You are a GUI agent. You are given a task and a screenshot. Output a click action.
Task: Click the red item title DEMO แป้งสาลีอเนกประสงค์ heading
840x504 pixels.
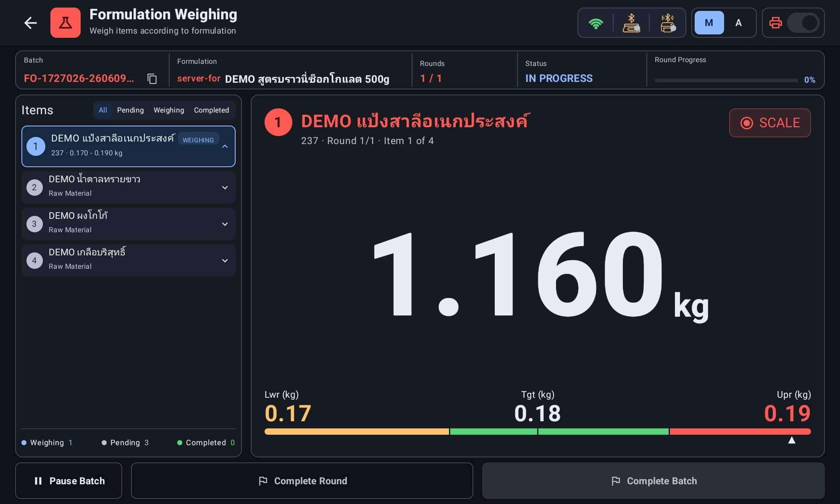pos(415,121)
